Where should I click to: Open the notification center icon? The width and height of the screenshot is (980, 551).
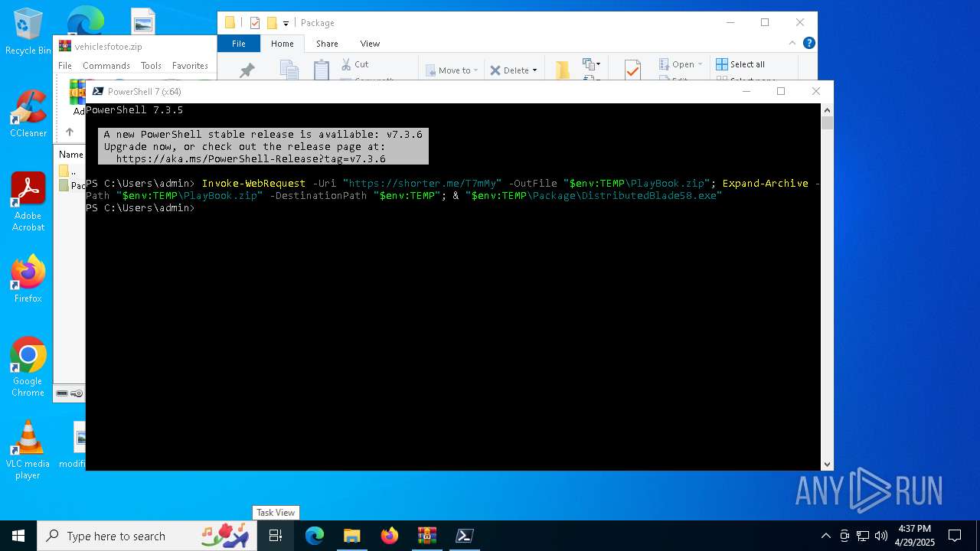click(x=955, y=536)
